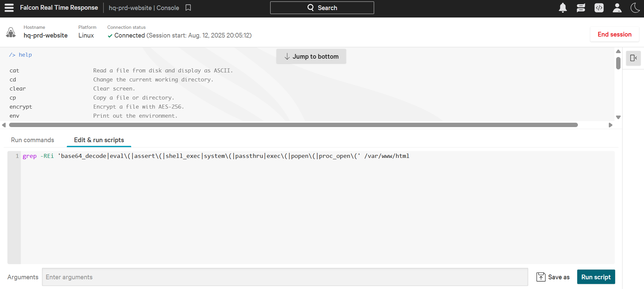End the current RTR session

click(x=614, y=35)
